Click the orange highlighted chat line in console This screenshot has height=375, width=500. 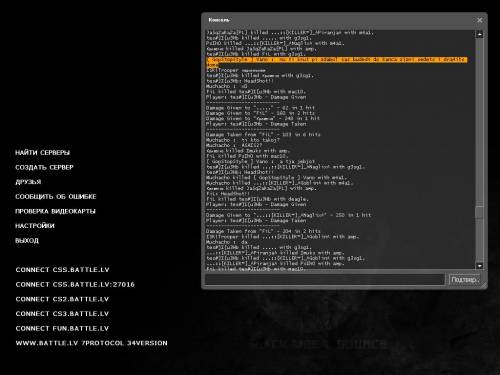click(337, 62)
